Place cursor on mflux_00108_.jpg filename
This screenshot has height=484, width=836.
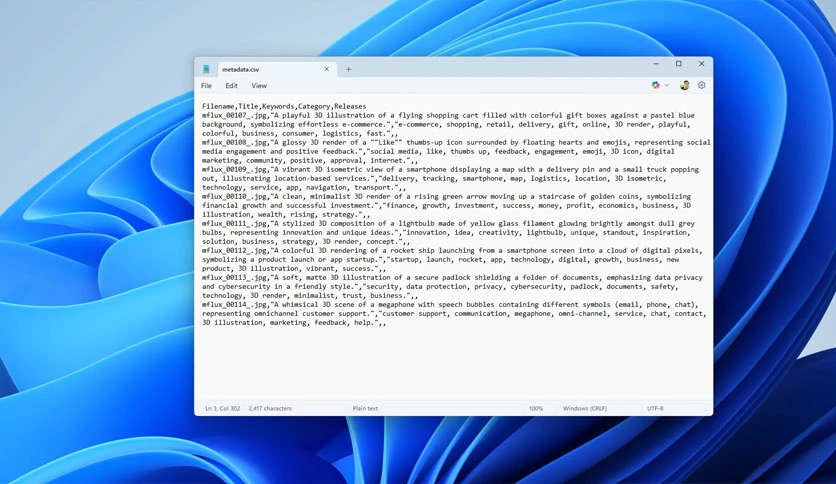(x=234, y=142)
